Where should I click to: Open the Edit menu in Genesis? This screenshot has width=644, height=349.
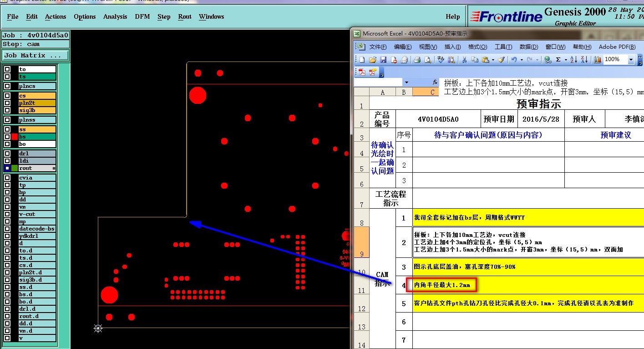(x=32, y=16)
